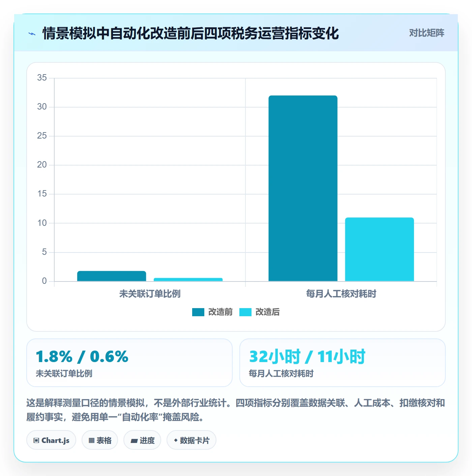Click the tall 改造前 bar for 每月人工核对耗时
The width and height of the screenshot is (472, 476).
pos(303,188)
